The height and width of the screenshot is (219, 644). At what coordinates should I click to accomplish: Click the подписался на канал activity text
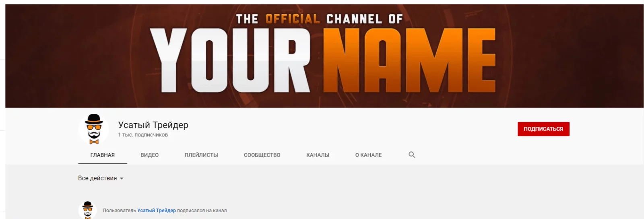[x=202, y=211]
